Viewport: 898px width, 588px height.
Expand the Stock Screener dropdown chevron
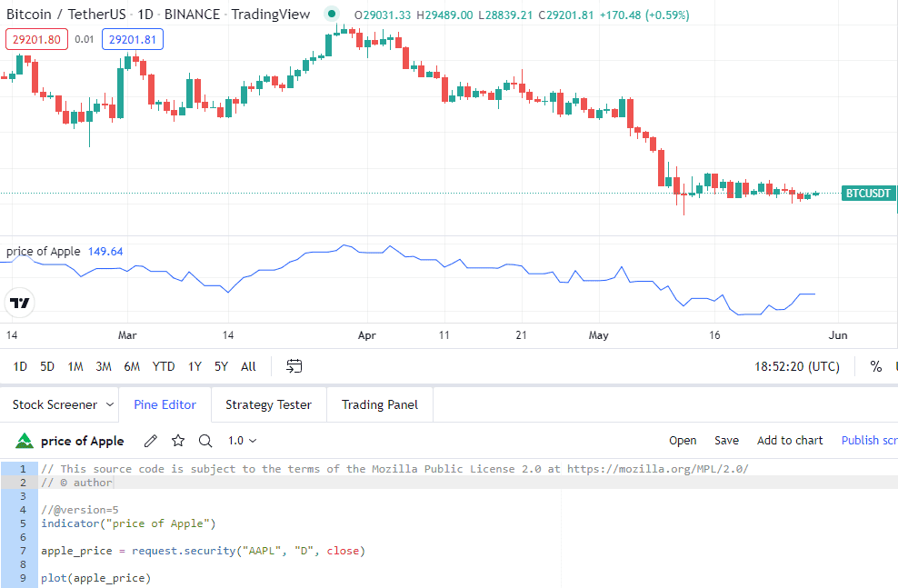click(110, 404)
